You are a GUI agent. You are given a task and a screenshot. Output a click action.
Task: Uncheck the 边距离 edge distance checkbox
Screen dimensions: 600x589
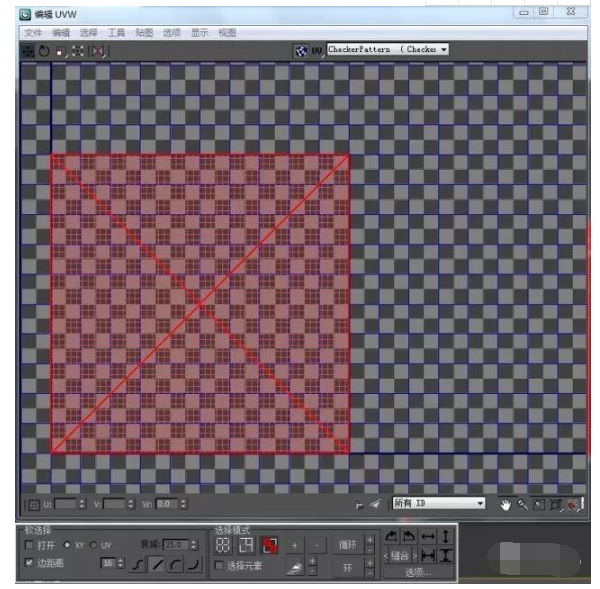point(29,563)
